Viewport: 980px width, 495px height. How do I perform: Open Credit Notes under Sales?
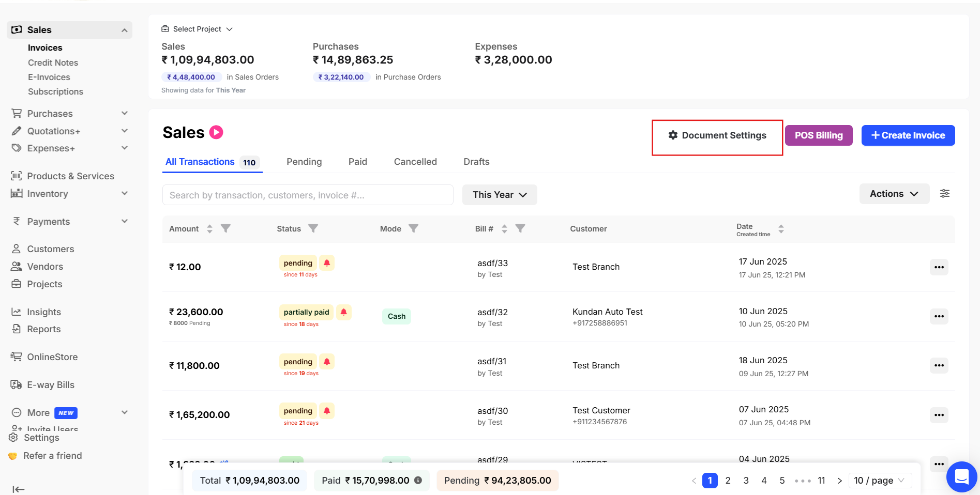(53, 63)
